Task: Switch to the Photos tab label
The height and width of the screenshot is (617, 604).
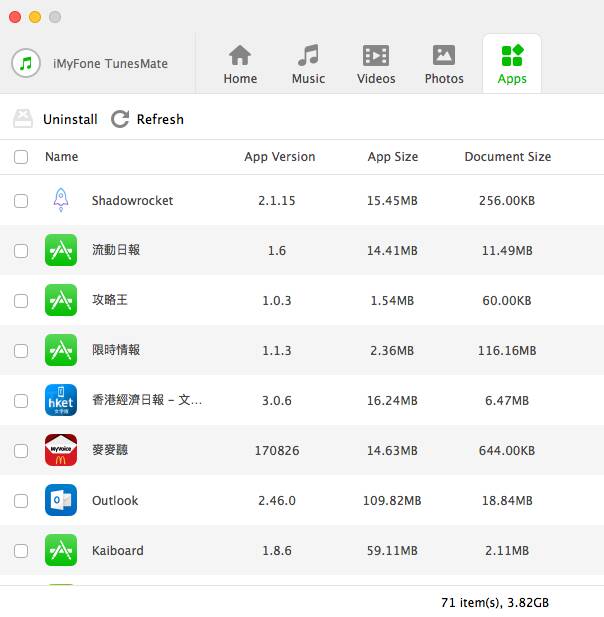Action: 444,79
